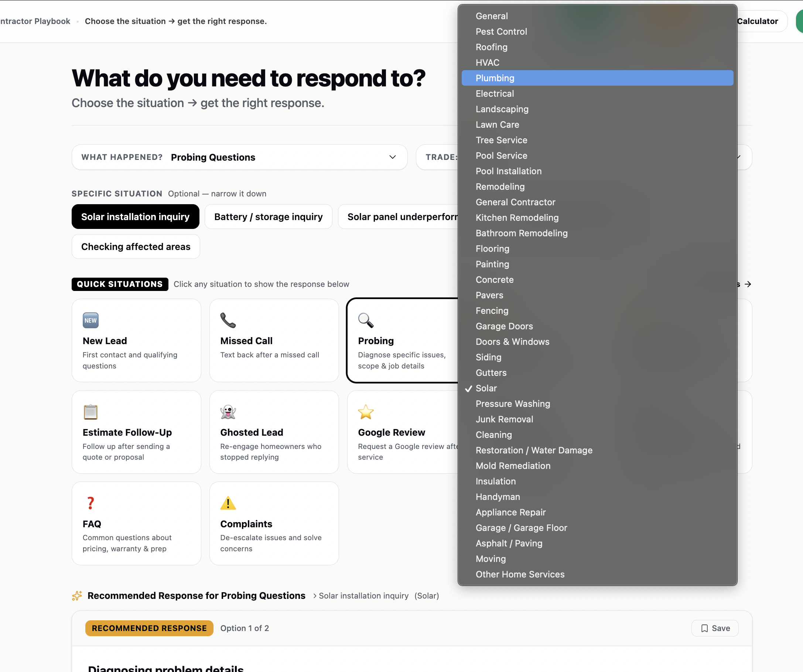Toggle the Solar installation inquiry chip
The image size is (803, 672).
(x=135, y=217)
